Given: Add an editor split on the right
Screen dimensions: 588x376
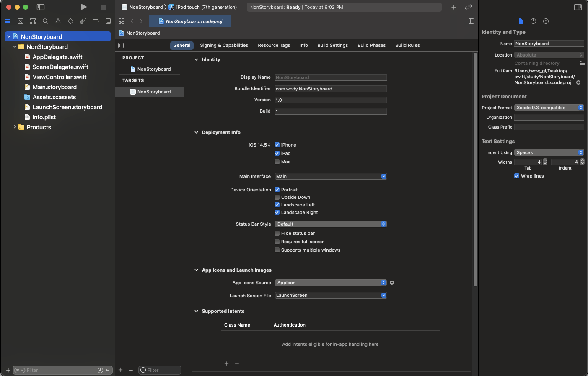Looking at the screenshot, I should 471,21.
